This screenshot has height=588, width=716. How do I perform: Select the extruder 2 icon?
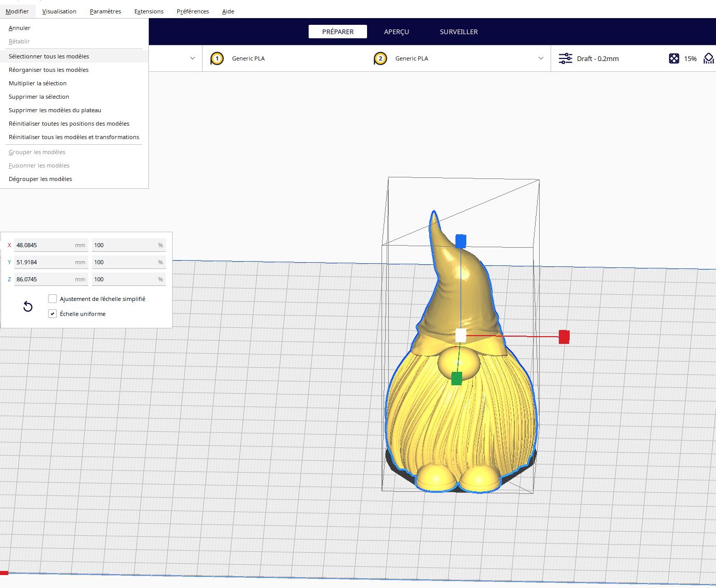point(380,58)
